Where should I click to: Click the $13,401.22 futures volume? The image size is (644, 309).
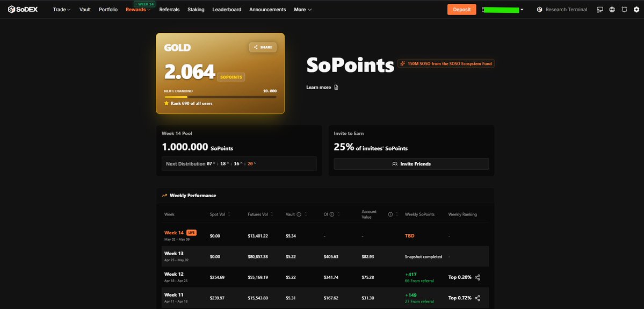pos(258,236)
